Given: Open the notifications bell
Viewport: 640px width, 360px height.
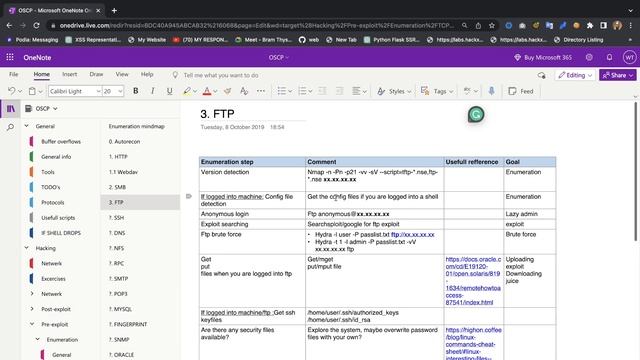Looking at the screenshot, I should [609, 58].
